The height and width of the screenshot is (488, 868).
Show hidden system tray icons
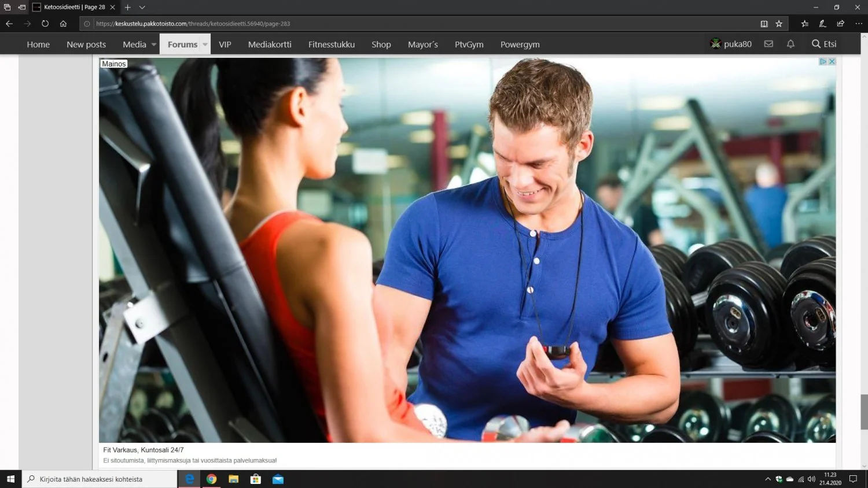[x=768, y=479]
